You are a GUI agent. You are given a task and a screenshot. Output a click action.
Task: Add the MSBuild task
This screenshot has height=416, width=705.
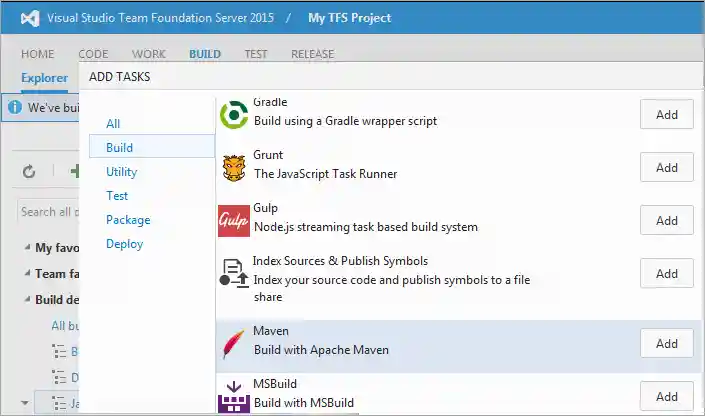pyautogui.click(x=667, y=397)
